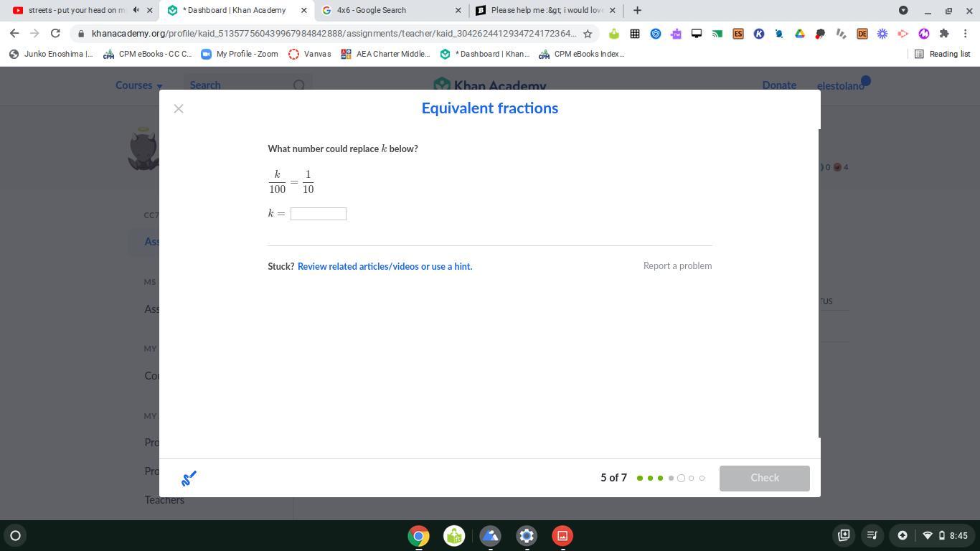Image resolution: width=980 pixels, height=551 pixels.
Task: Open the purple puzzle-piece 'rw' extension
Action: 676,34
